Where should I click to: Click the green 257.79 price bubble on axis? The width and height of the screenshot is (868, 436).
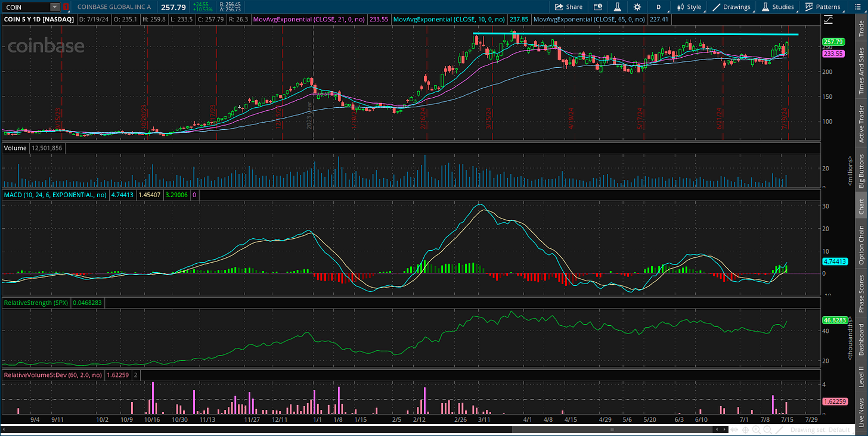tap(833, 42)
